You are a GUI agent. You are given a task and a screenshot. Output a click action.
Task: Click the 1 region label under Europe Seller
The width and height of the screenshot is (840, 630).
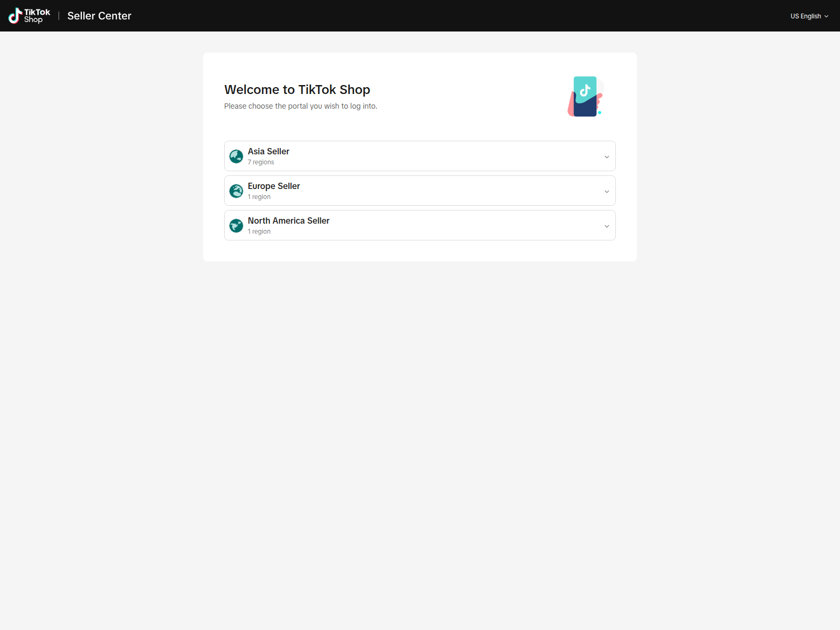click(259, 197)
